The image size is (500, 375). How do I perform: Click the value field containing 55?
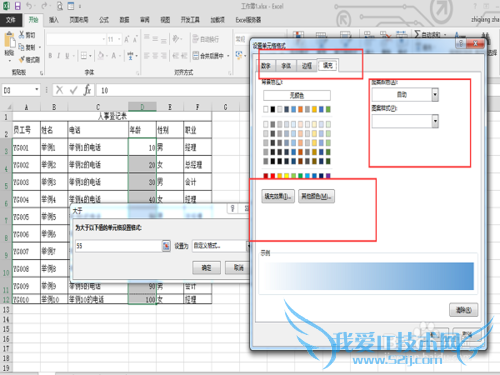pyautogui.click(x=119, y=246)
